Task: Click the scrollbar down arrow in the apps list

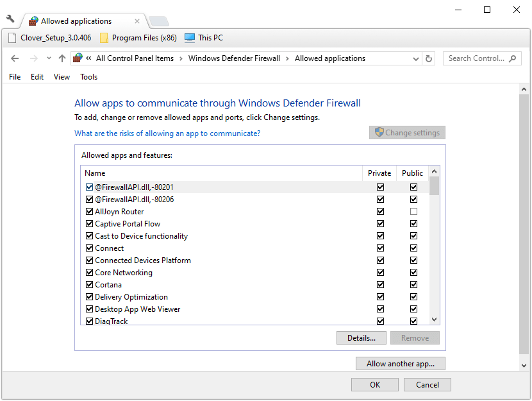Action: [434, 319]
